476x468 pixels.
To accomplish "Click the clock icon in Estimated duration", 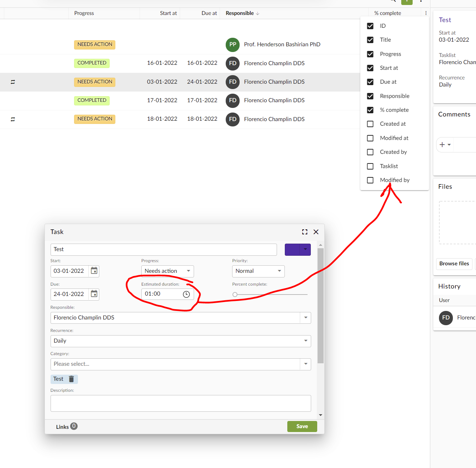I will [186, 294].
